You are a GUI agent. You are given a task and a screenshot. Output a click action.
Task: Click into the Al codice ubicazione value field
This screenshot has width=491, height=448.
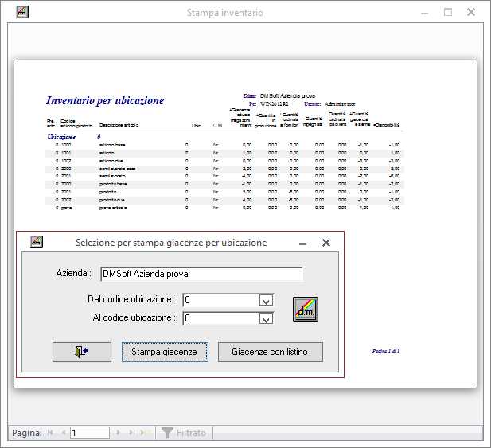point(221,318)
